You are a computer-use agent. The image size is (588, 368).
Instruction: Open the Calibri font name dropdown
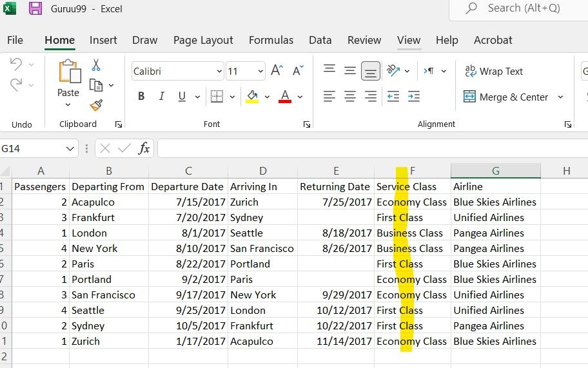pyautogui.click(x=219, y=71)
